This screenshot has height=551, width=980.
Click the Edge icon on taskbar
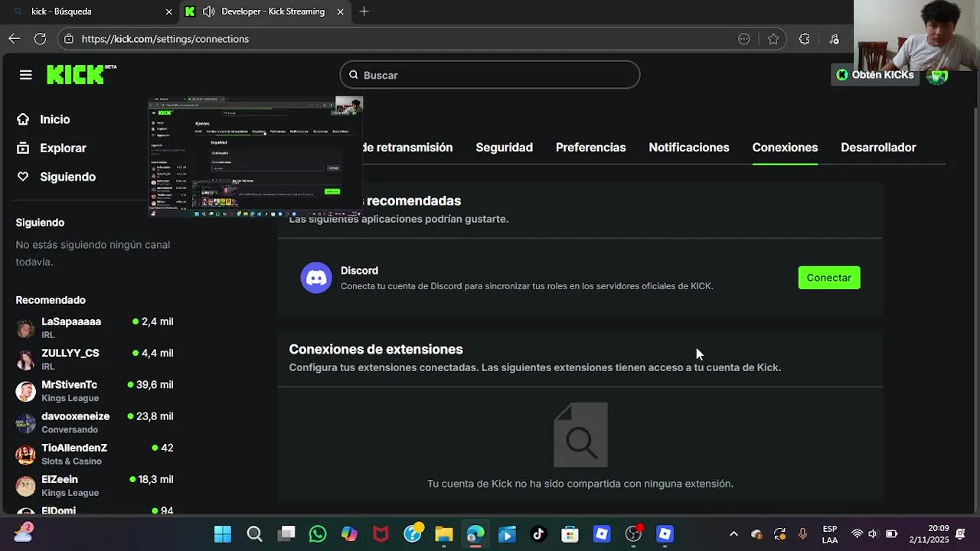475,534
